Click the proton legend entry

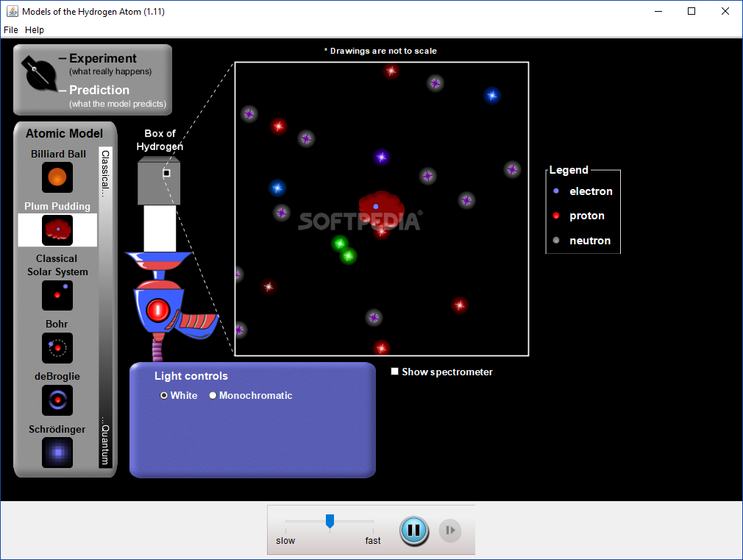pos(579,216)
